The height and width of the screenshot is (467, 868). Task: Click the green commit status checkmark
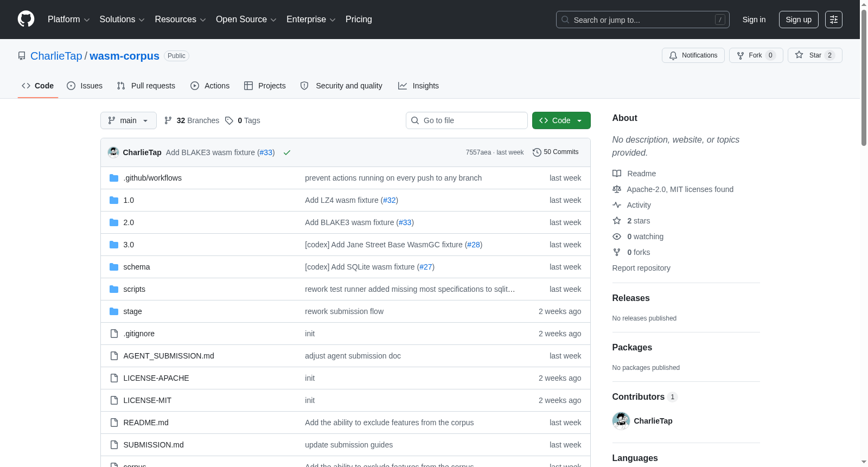coord(287,152)
